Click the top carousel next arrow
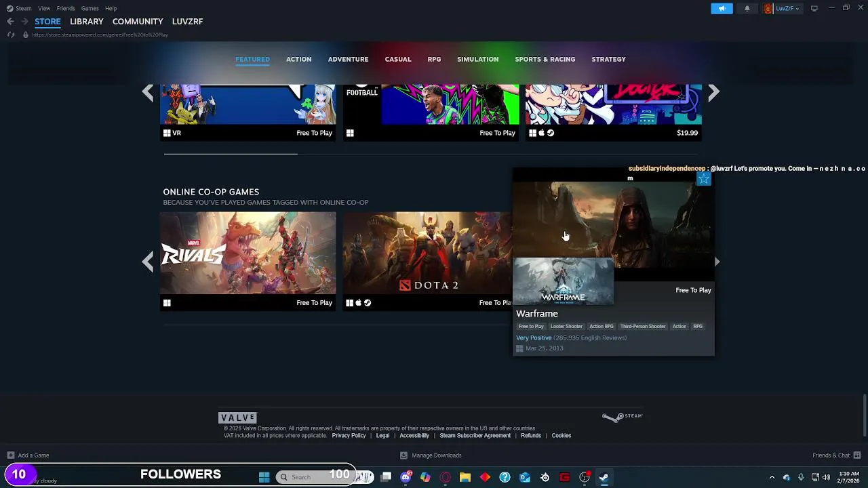 (713, 93)
